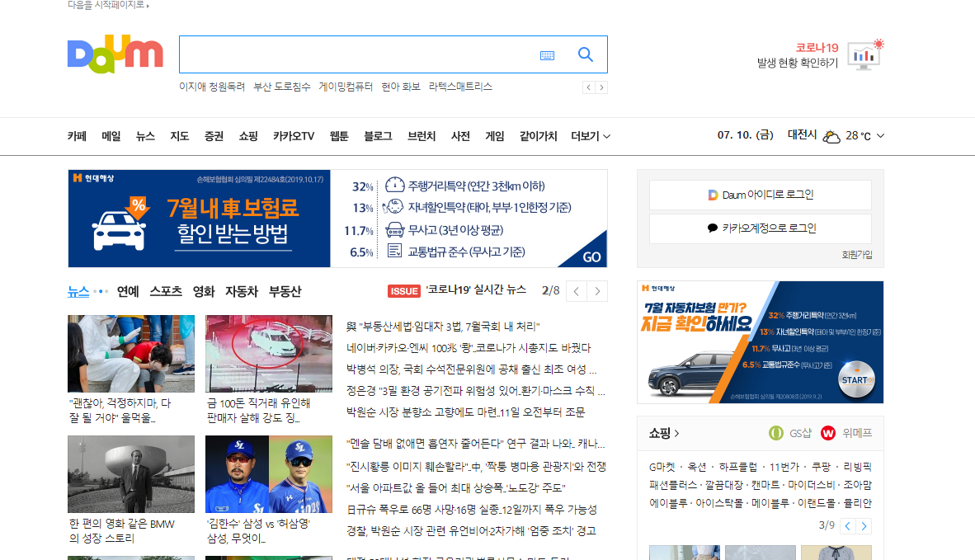Open headline about 박원순 시장 분향소
Screen dimensions: 975x560
point(466,412)
